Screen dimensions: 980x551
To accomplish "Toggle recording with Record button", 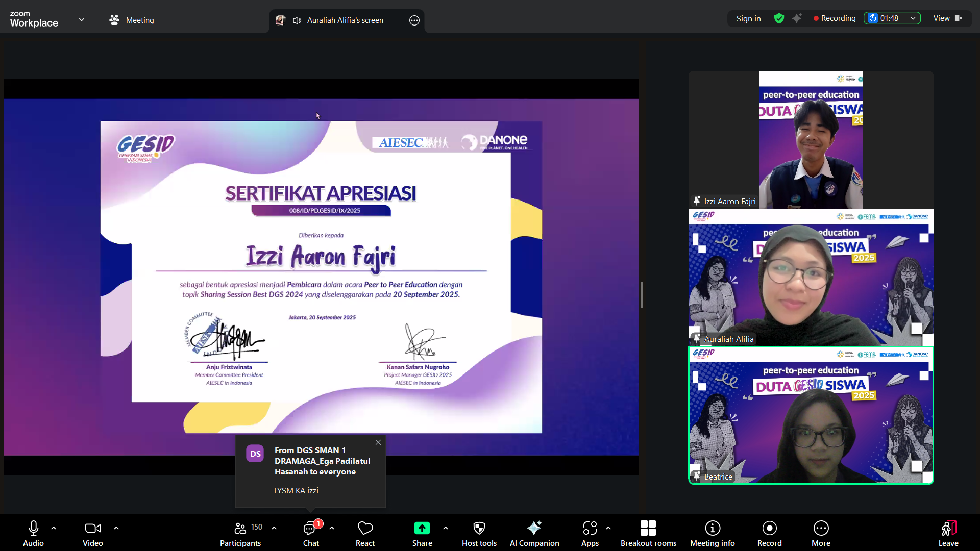I will click(769, 529).
